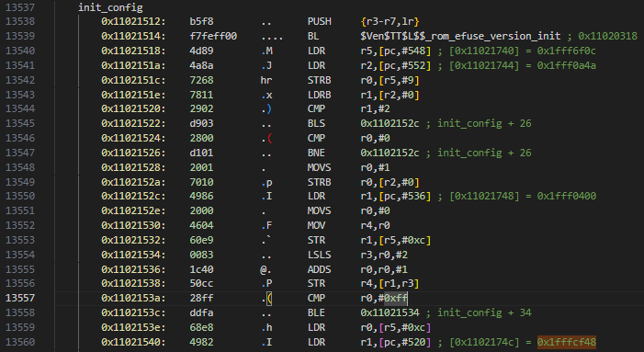Click the BL mnemonic
644x352 pixels.
point(313,36)
